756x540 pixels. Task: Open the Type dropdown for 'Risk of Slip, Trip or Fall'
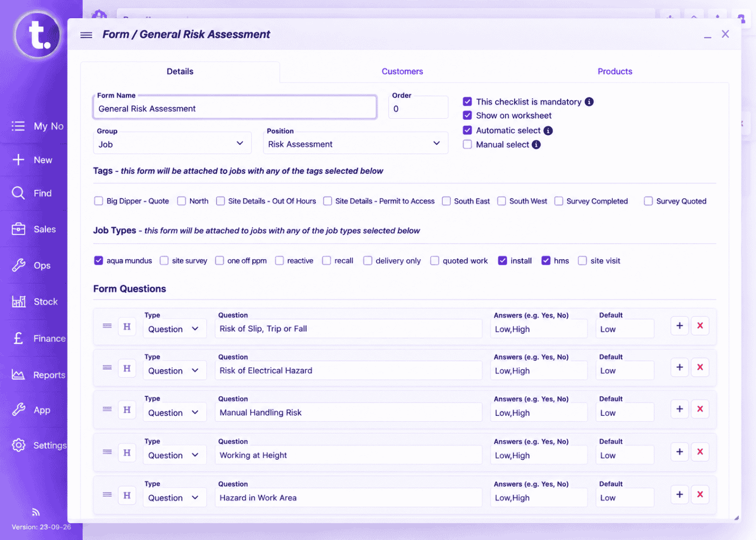click(174, 329)
